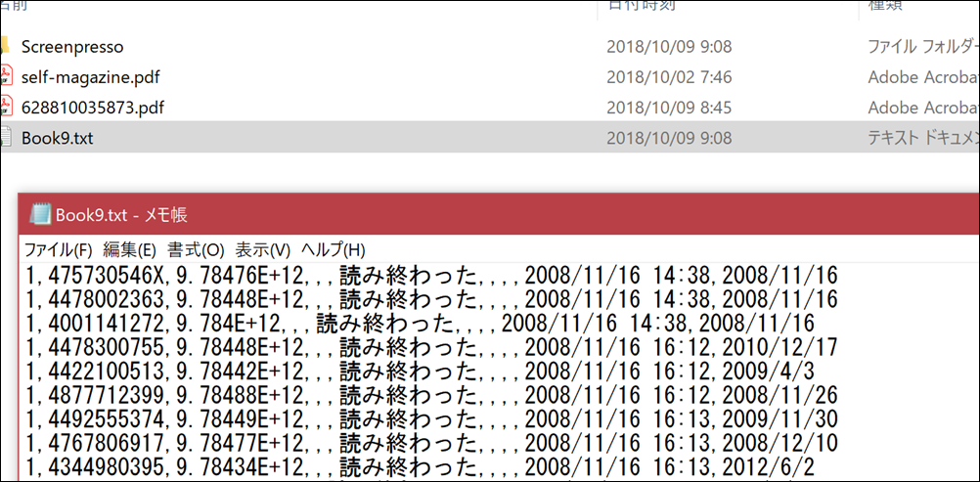Open the ヘルプ(H) menu in Notepad

(333, 250)
